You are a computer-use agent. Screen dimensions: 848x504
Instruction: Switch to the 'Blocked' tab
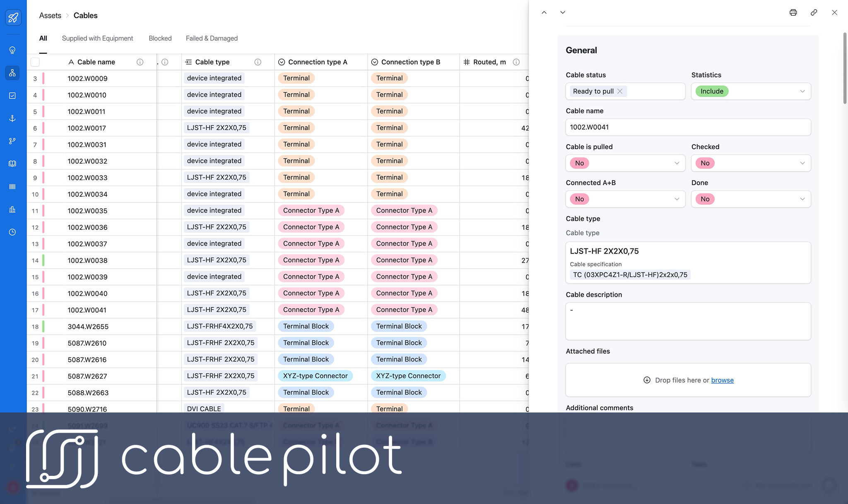[x=160, y=38]
